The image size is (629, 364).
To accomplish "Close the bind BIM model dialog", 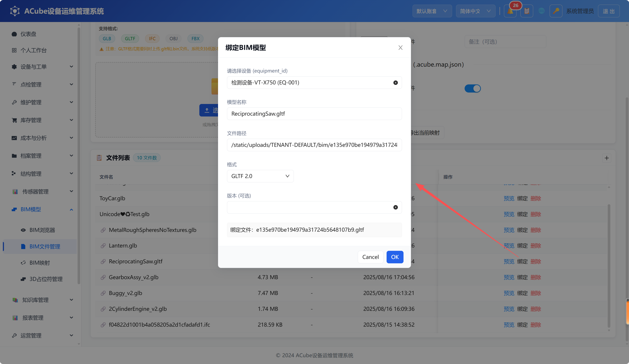I will coord(400,48).
